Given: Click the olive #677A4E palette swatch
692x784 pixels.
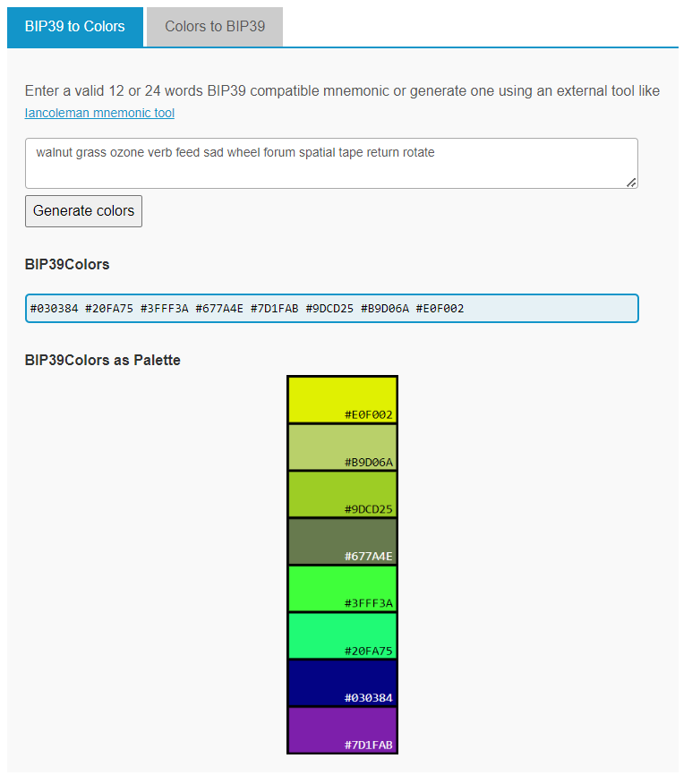Looking at the screenshot, I should 342,541.
